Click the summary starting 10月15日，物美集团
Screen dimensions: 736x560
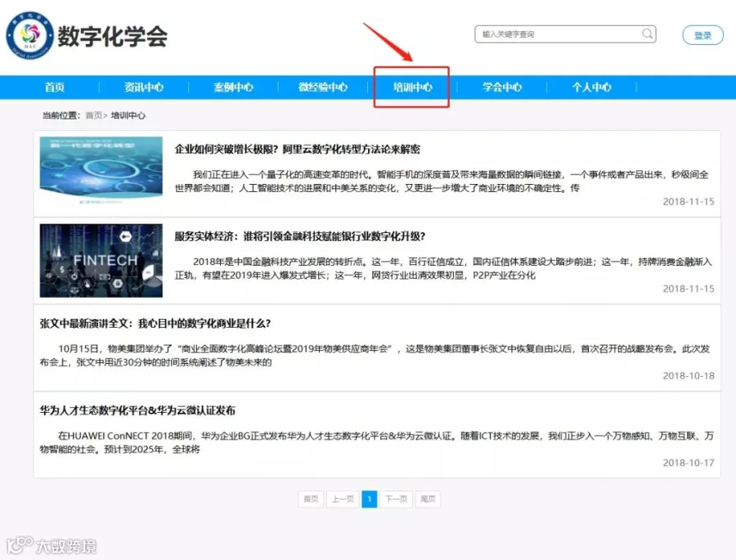coord(375,356)
